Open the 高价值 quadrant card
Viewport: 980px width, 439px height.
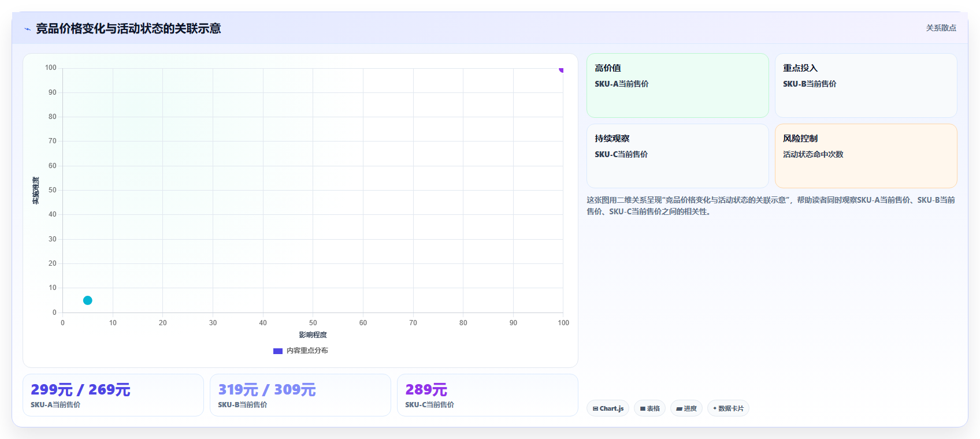tap(678, 85)
